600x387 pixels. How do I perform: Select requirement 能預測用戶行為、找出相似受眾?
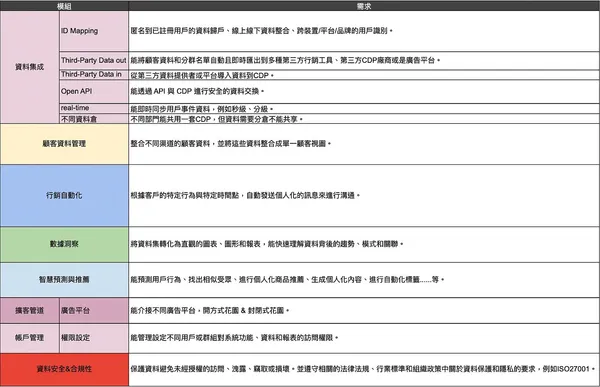(x=287, y=280)
